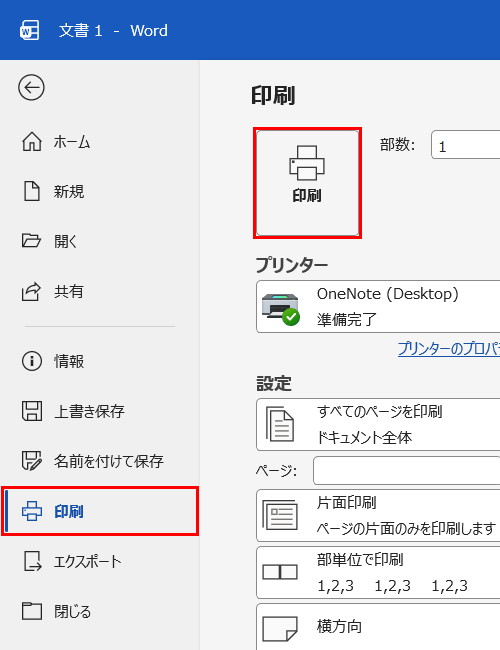Click the Open (開く) folder icon
The width and height of the screenshot is (500, 650).
pos(32,241)
